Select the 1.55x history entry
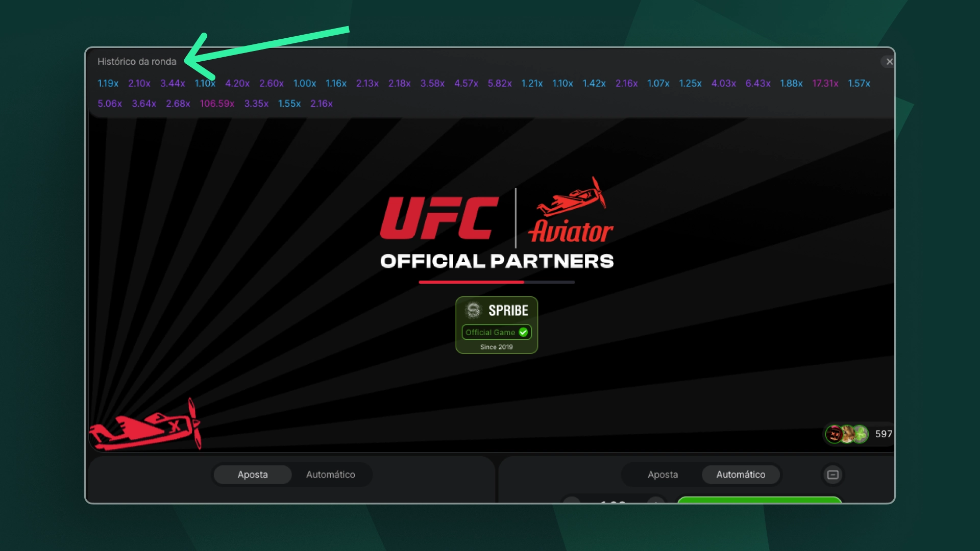 tap(289, 104)
